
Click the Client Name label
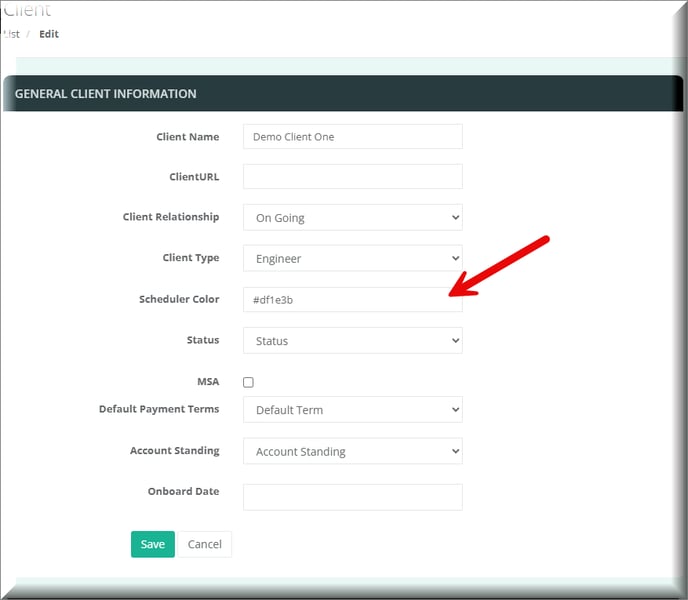pos(187,137)
